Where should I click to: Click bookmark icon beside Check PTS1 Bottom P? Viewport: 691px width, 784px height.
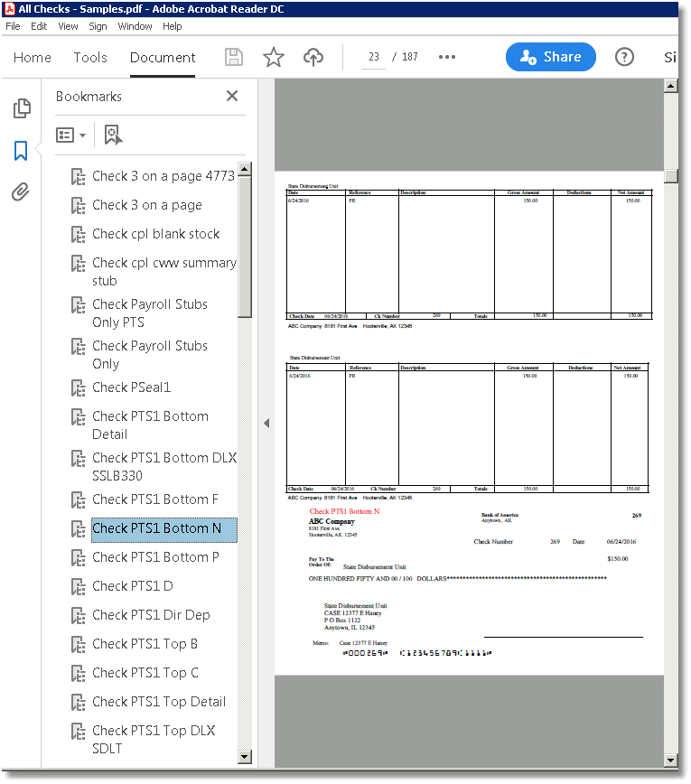pyautogui.click(x=78, y=558)
